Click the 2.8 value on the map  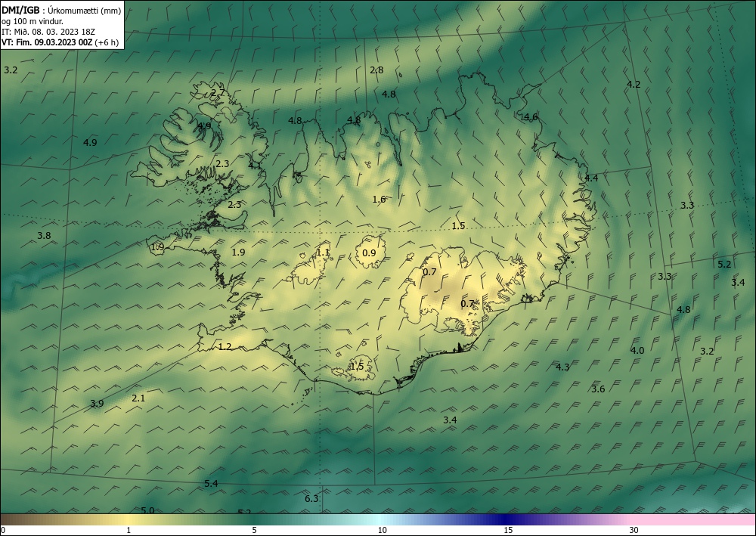click(x=376, y=70)
